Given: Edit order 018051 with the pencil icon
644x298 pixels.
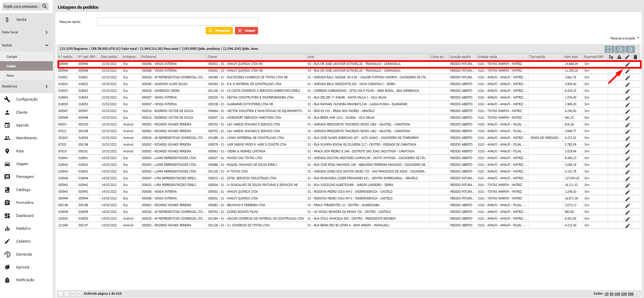Looking at the screenshot, I should pyautogui.click(x=628, y=78).
